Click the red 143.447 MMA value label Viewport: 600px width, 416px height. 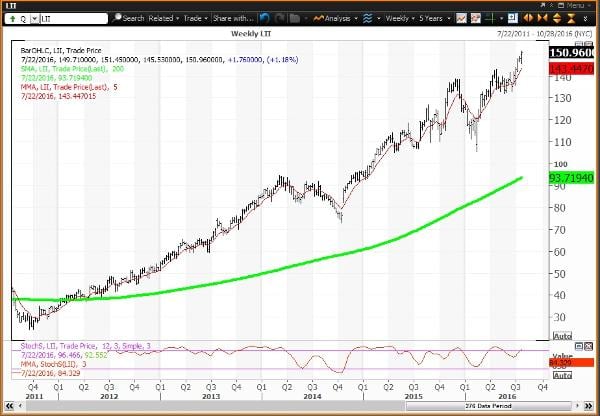[571, 69]
